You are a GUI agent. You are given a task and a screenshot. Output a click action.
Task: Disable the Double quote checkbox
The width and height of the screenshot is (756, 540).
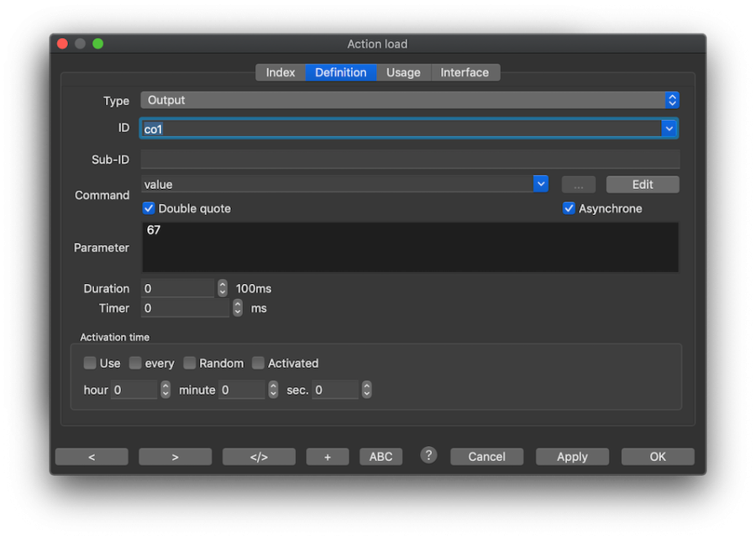150,208
